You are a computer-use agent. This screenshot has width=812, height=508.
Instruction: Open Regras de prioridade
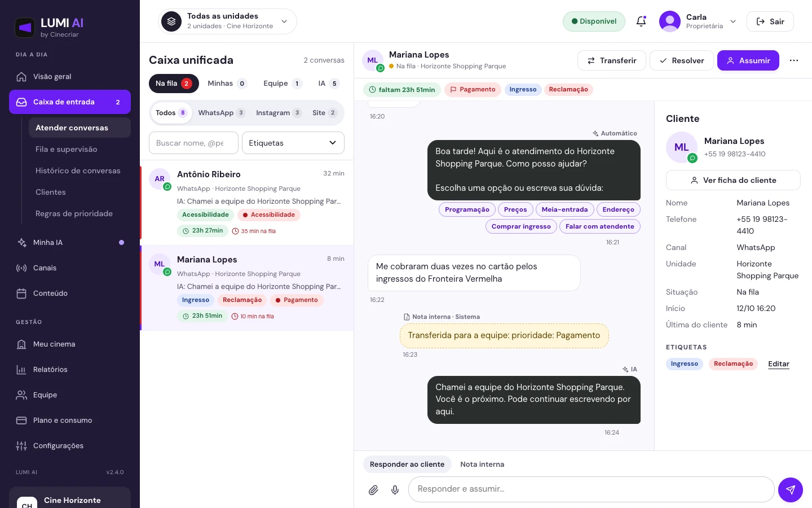(x=80, y=214)
